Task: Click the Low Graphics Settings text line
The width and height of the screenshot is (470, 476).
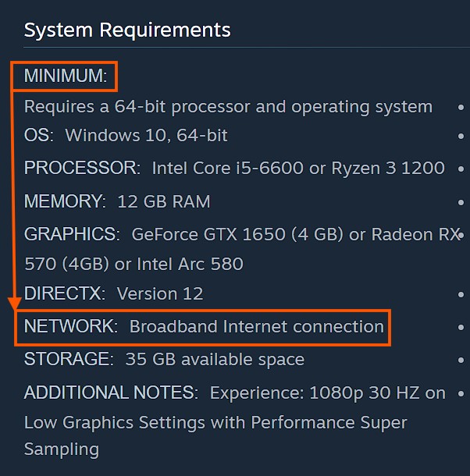Action: 215,423
